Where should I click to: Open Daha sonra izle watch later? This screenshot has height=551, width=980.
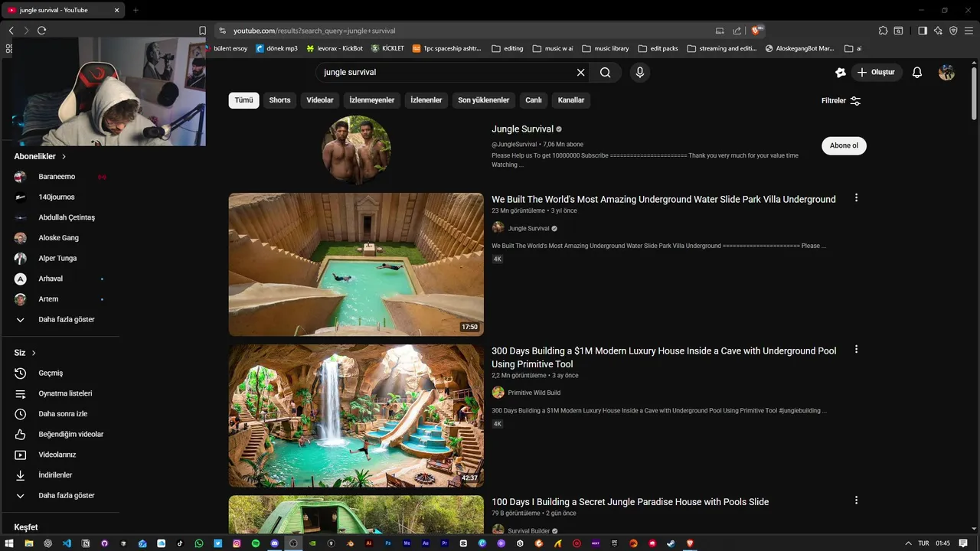pyautogui.click(x=62, y=414)
